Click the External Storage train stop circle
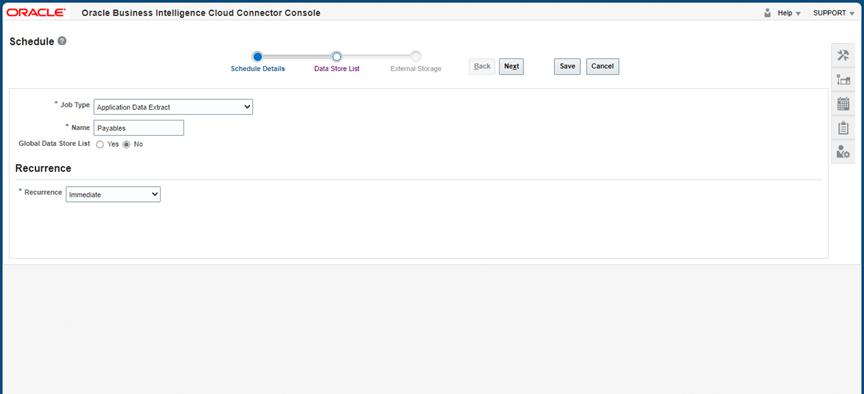The height and width of the screenshot is (394, 864). click(x=416, y=56)
